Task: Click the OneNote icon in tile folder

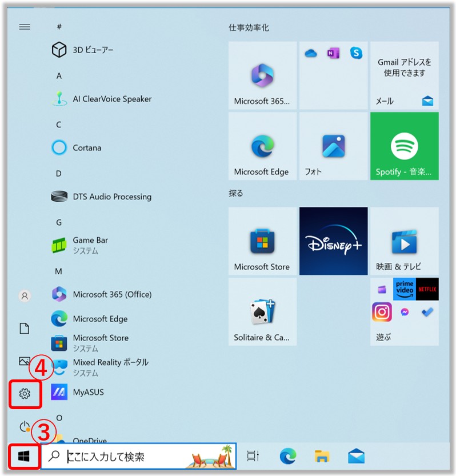Action: coord(333,54)
